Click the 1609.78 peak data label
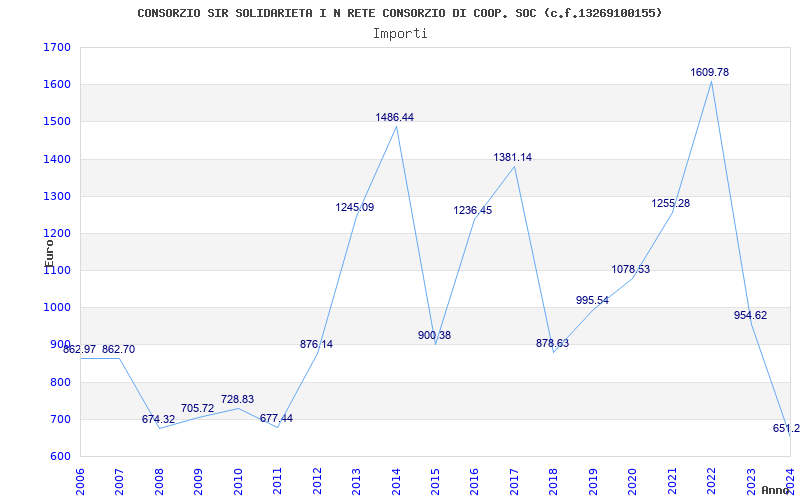This screenshot has width=800, height=500. [x=710, y=72]
